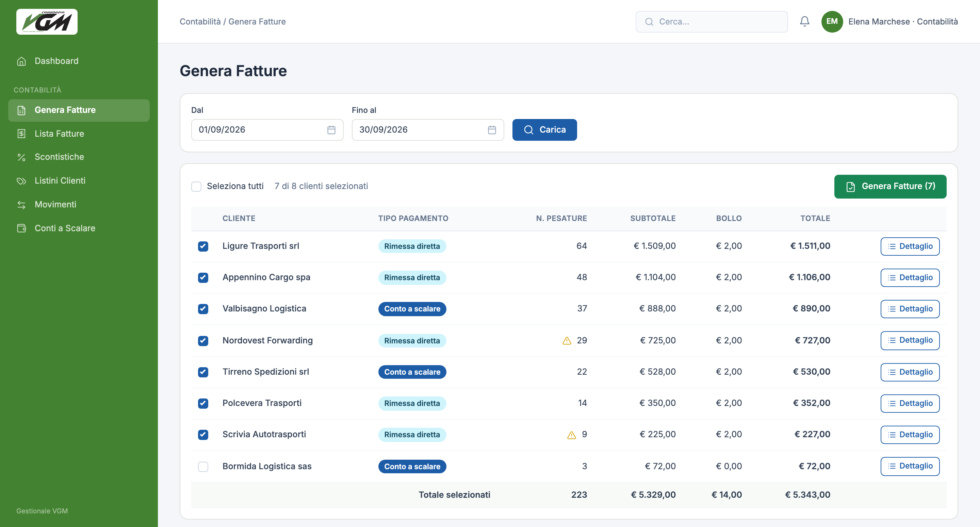The image size is (980, 527).
Task: Open Dettaglio for Bormida Logistica sas
Action: click(x=910, y=466)
